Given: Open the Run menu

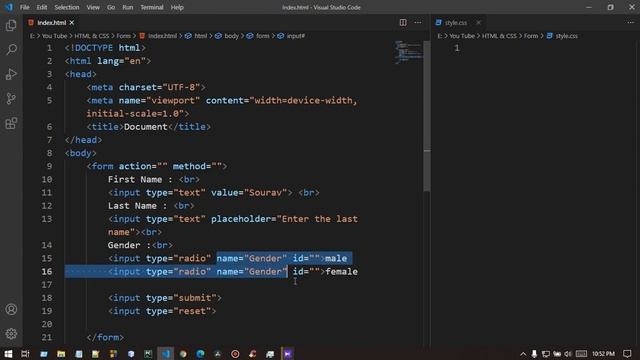Looking at the screenshot, I should 128,7.
